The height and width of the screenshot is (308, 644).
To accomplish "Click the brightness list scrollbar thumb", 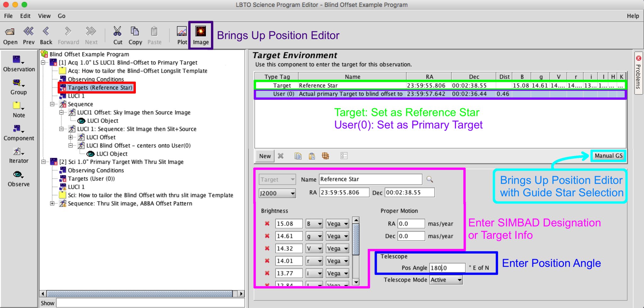I will pos(356,239).
